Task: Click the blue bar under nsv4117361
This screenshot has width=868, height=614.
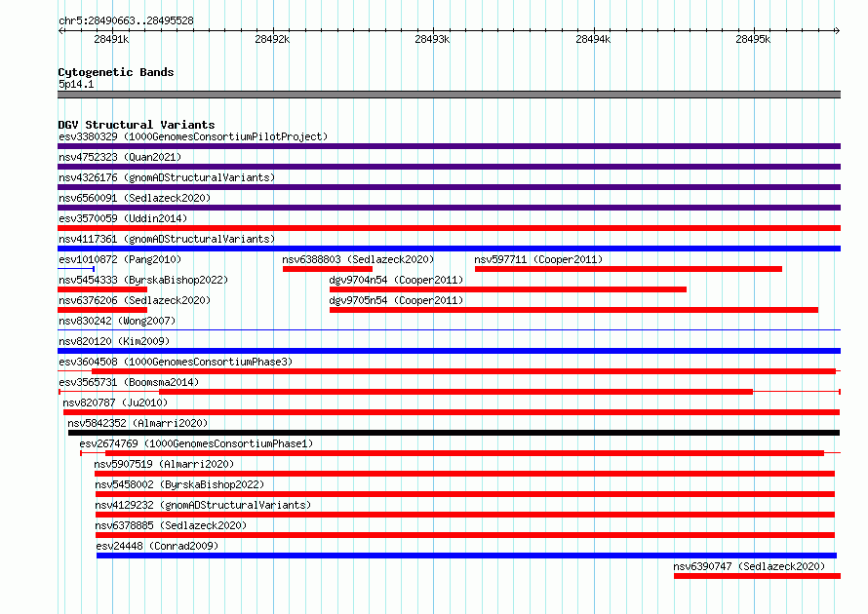Action: tap(449, 249)
